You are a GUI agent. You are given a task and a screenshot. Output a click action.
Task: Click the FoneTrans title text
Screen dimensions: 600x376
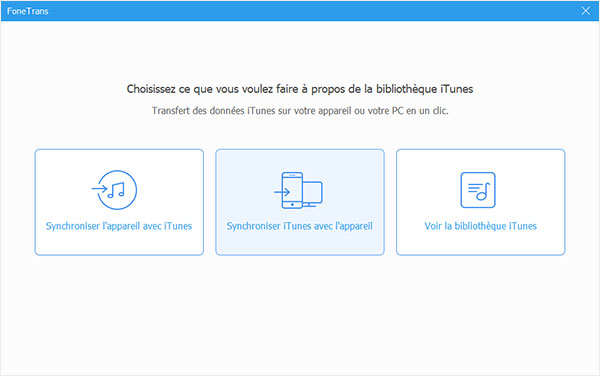28,11
